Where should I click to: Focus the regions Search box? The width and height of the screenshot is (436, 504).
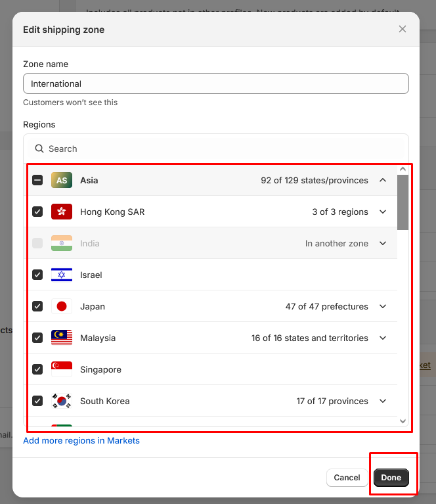(216, 149)
